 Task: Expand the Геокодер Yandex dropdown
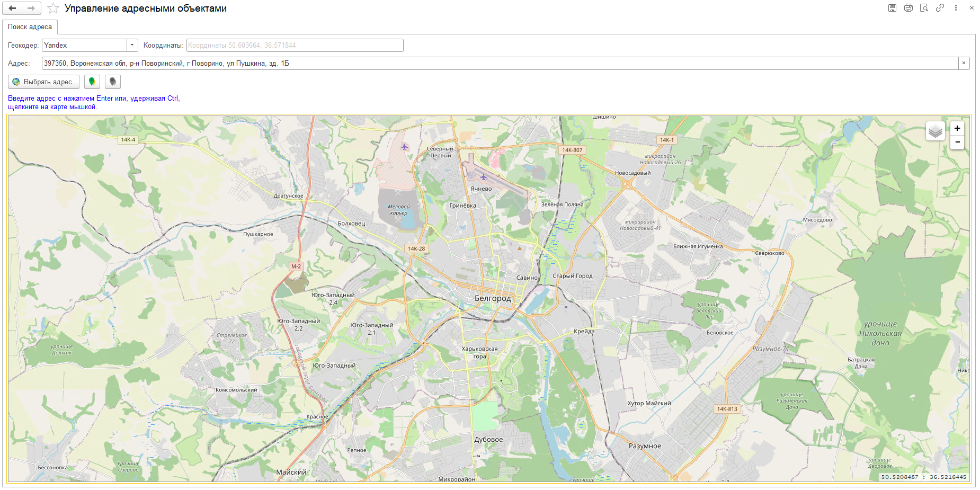(x=132, y=46)
